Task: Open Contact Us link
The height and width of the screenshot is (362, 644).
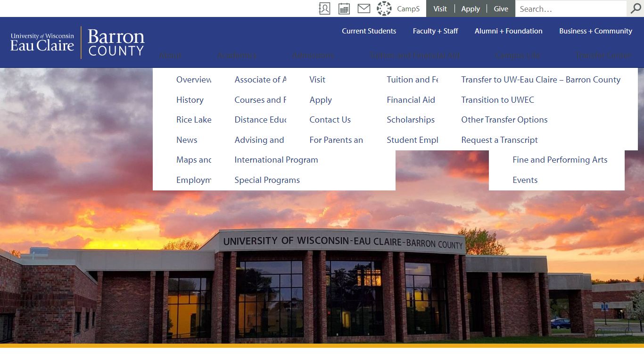Action: (330, 120)
